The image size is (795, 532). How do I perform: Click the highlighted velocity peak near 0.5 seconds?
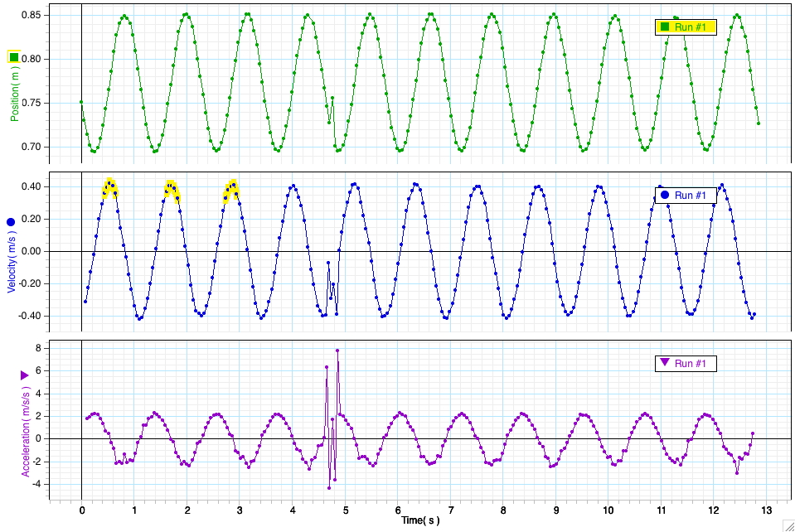(109, 188)
